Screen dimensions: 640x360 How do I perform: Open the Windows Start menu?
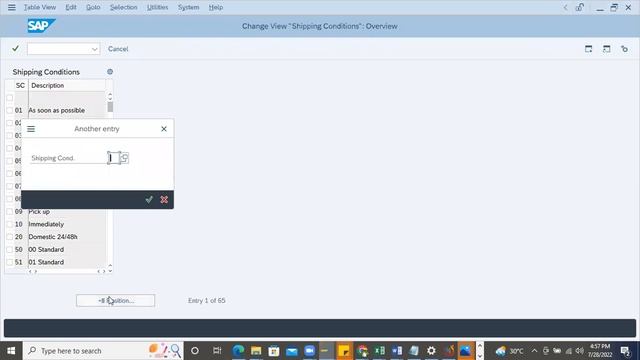[x=11, y=351]
